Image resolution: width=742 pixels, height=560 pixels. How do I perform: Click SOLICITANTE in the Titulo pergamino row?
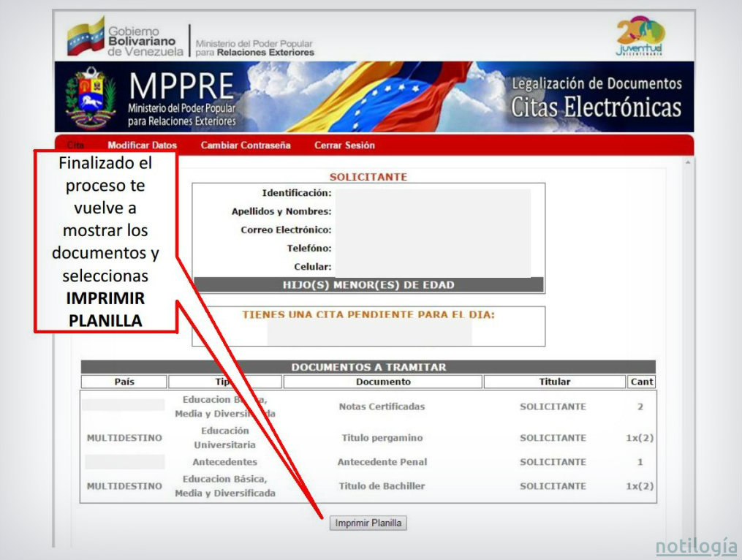553,438
